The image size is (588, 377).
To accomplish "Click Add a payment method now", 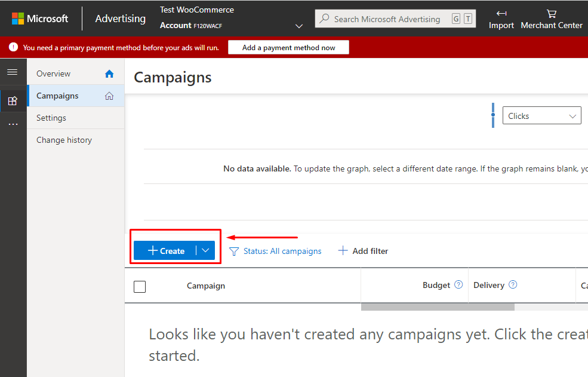I will (x=288, y=47).
